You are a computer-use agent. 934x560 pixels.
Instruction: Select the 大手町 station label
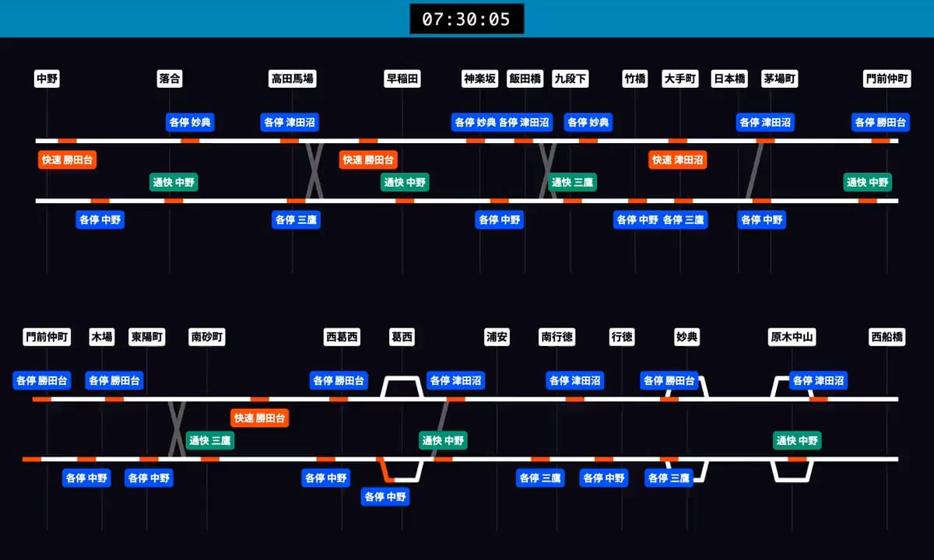click(x=680, y=79)
